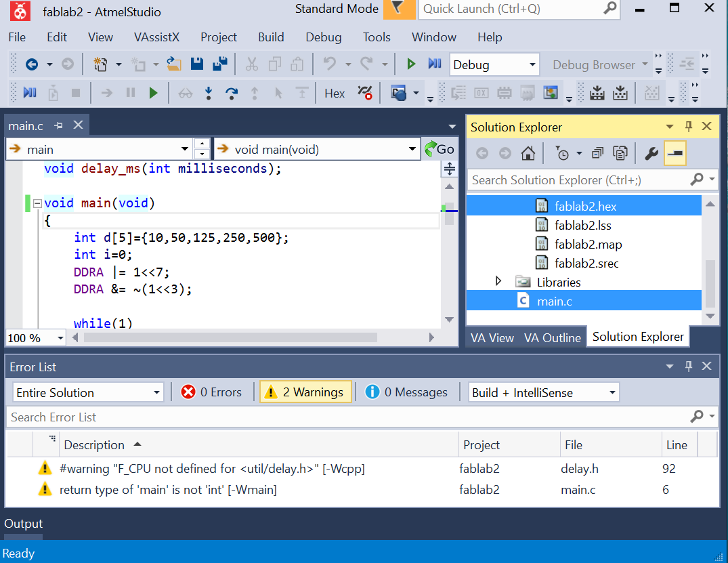The height and width of the screenshot is (563, 728).
Task: Click the Step Over icon
Action: coord(231,93)
